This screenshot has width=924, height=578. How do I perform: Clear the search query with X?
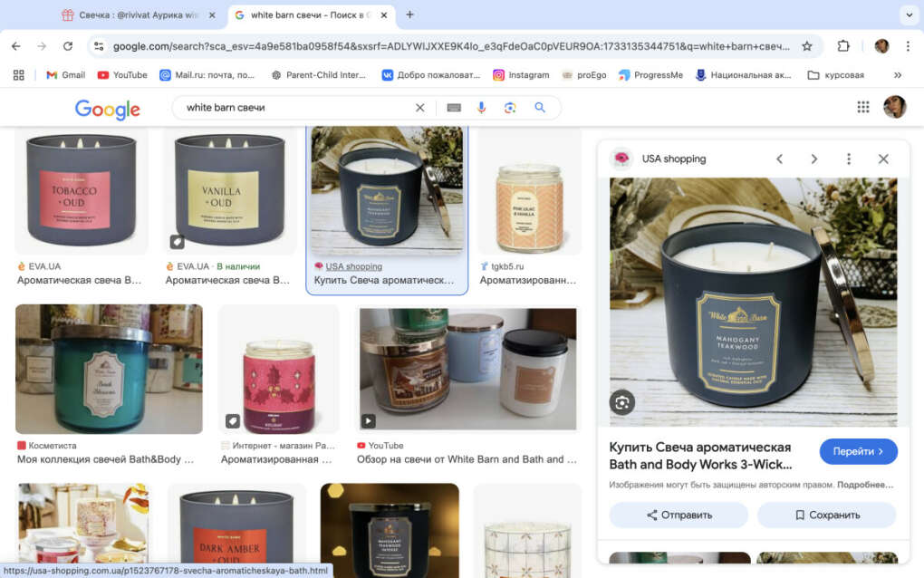[x=419, y=108]
